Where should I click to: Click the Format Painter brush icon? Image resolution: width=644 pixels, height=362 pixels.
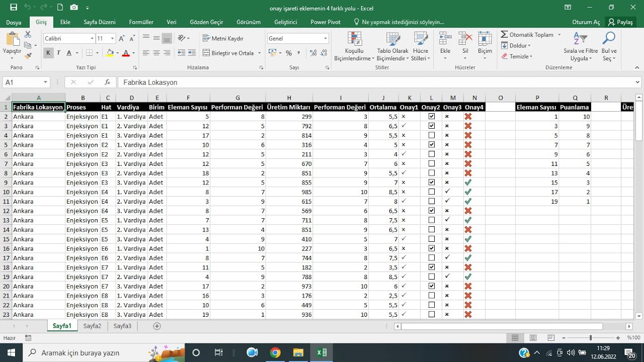tap(28, 56)
